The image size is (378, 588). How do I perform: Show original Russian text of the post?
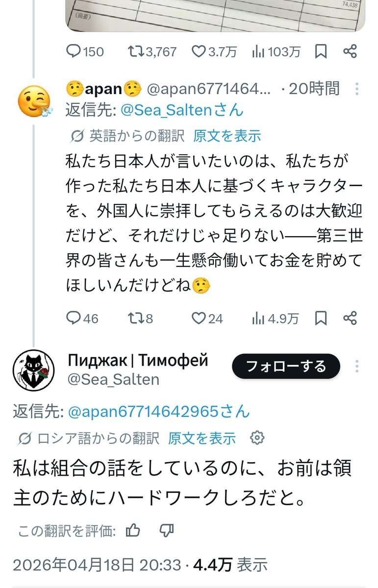pos(202,438)
